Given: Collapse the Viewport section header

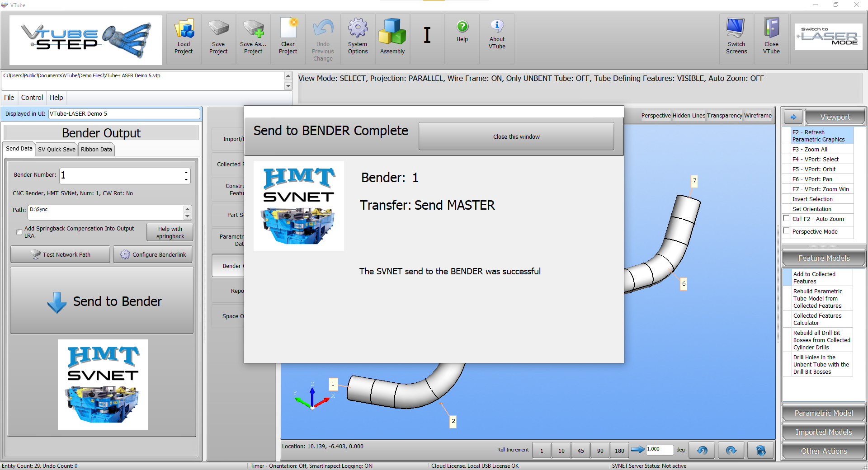Looking at the screenshot, I should tap(835, 117).
